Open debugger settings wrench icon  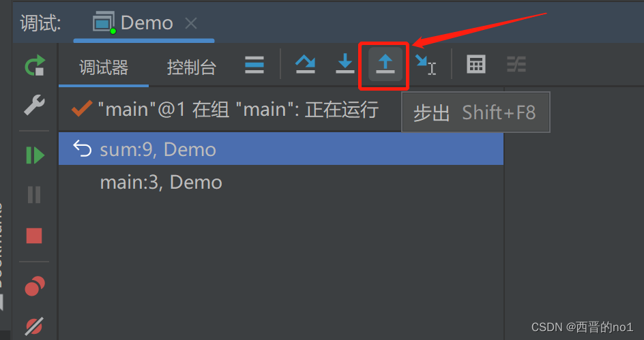point(35,105)
